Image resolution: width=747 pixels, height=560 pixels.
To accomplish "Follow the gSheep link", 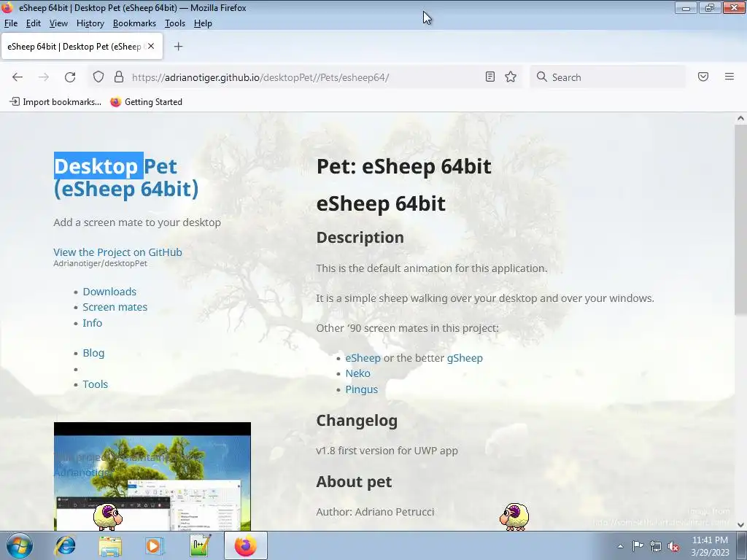I will 465,358.
